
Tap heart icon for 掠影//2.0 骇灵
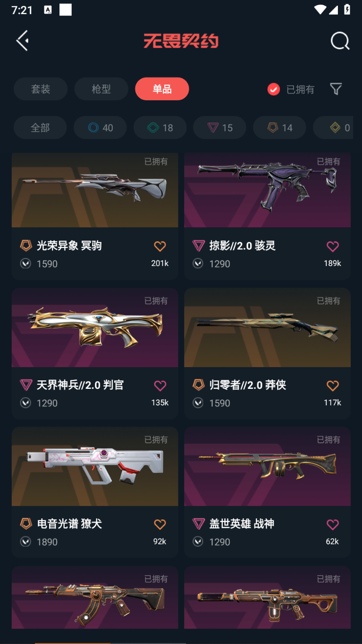click(x=333, y=246)
